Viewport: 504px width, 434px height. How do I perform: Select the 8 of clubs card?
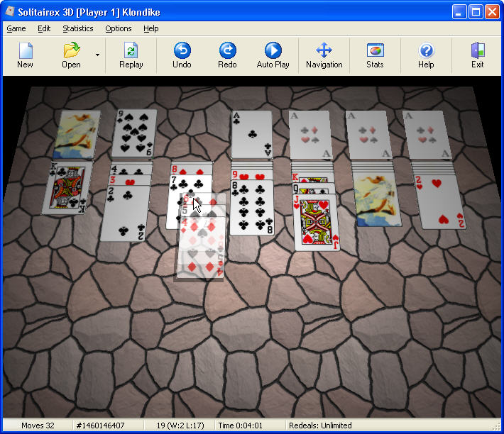click(x=252, y=208)
